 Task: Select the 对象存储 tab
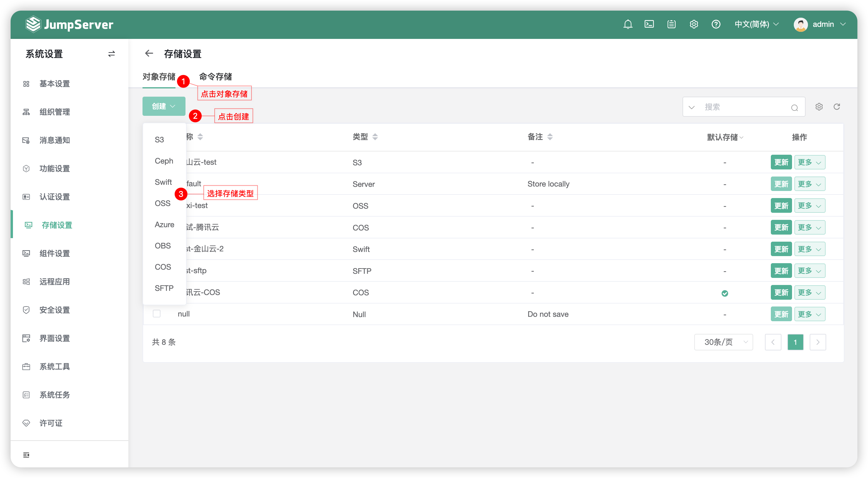point(159,77)
